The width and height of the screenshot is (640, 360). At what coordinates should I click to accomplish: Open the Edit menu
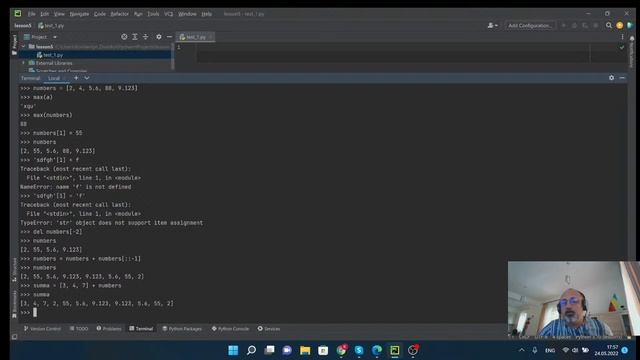coord(44,14)
